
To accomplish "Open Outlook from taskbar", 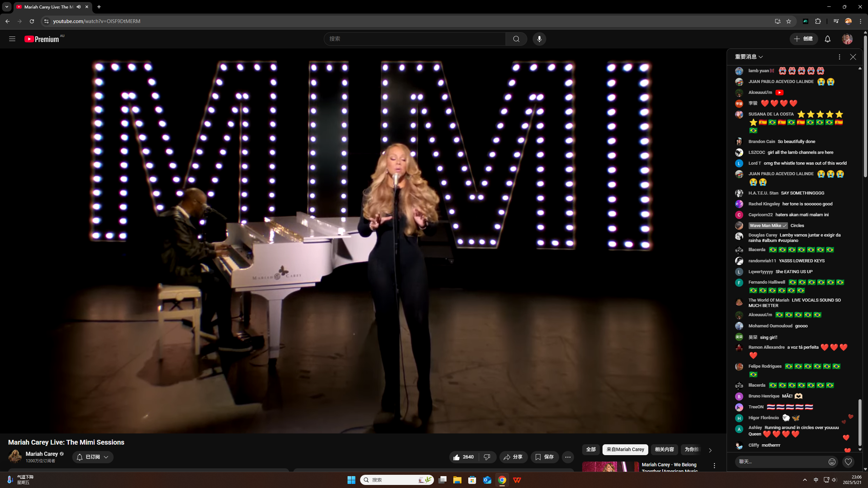I will point(487,480).
